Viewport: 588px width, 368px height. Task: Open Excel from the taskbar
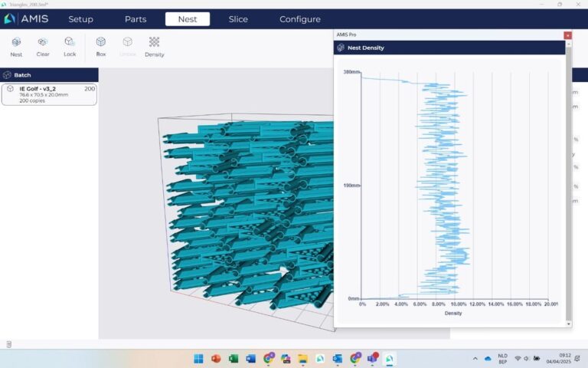(x=233, y=359)
